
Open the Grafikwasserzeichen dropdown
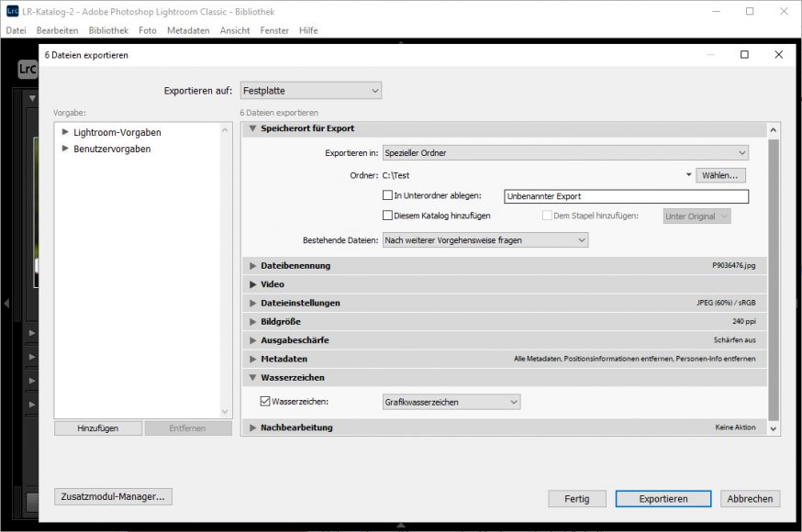pos(451,402)
